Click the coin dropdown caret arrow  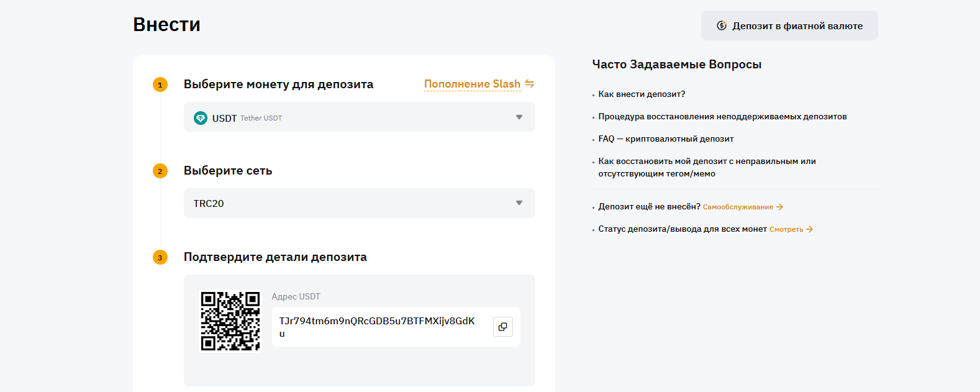[519, 117]
